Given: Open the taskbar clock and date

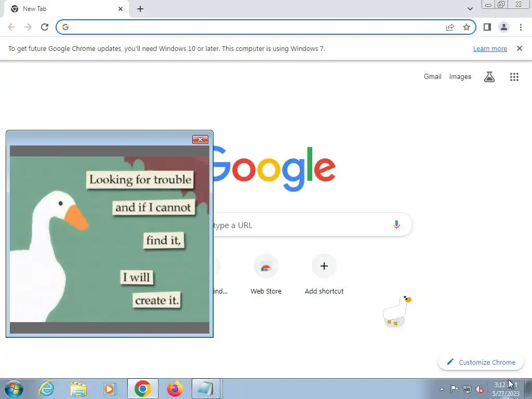Looking at the screenshot, I should click(x=506, y=389).
